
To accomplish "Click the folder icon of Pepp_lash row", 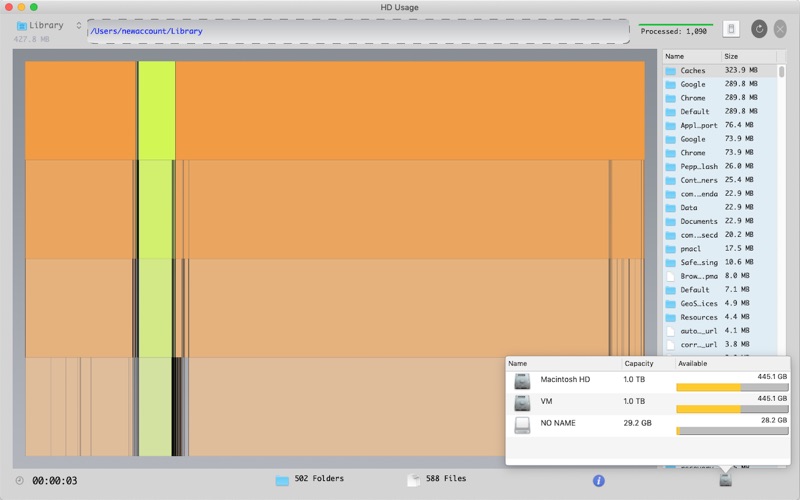I will click(670, 167).
